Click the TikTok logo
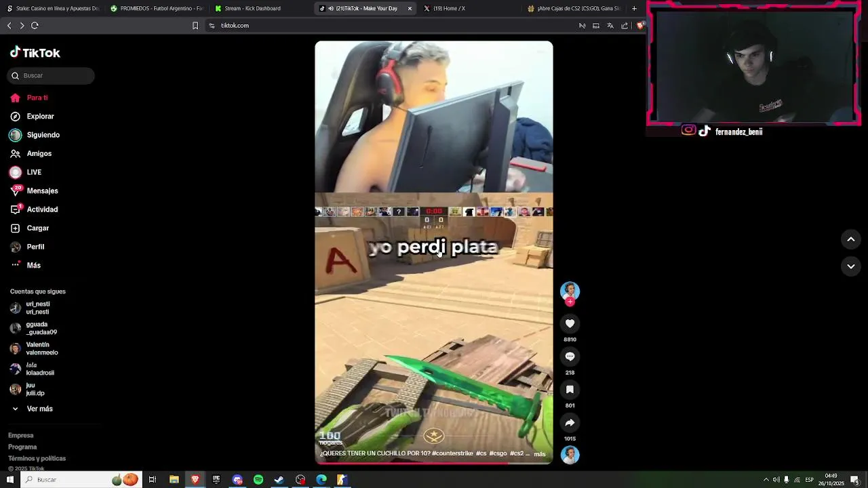This screenshot has height=488, width=868. tap(35, 53)
